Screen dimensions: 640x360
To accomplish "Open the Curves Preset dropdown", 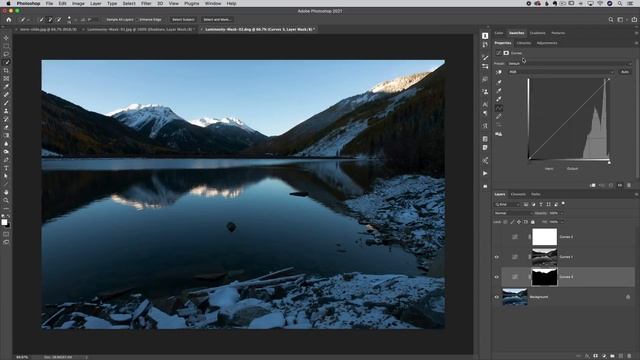I will [569, 64].
